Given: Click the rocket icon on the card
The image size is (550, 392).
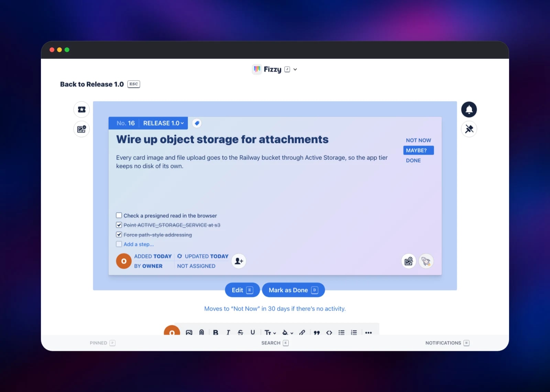Looking at the screenshot, I should pos(426,261).
